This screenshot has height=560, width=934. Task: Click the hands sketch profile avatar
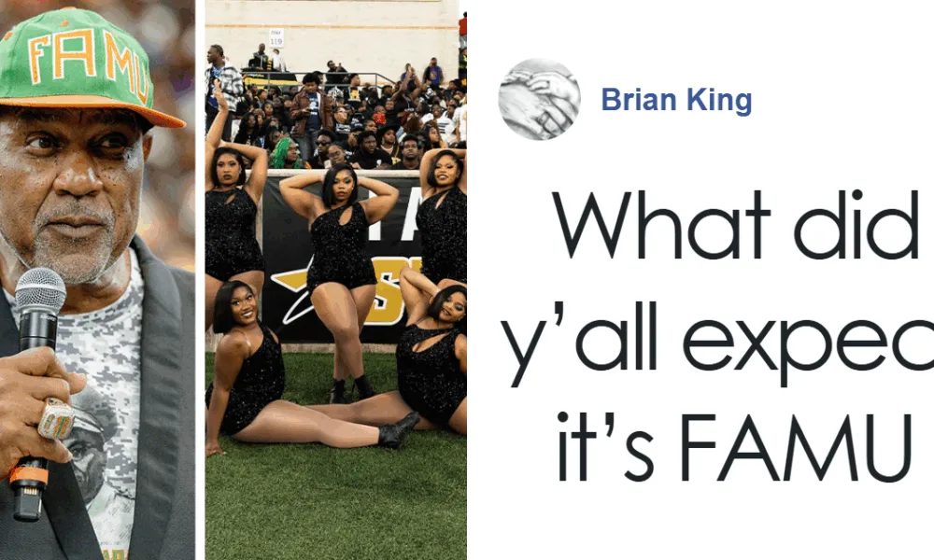pos(539,99)
